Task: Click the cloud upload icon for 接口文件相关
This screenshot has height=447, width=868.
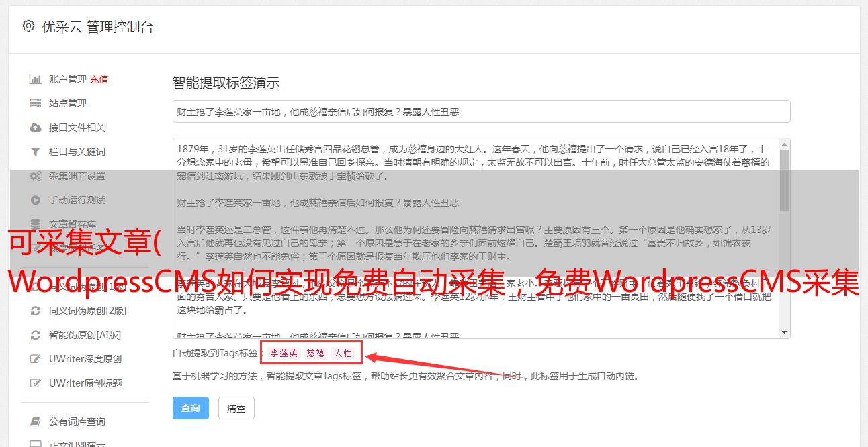Action: [36, 128]
